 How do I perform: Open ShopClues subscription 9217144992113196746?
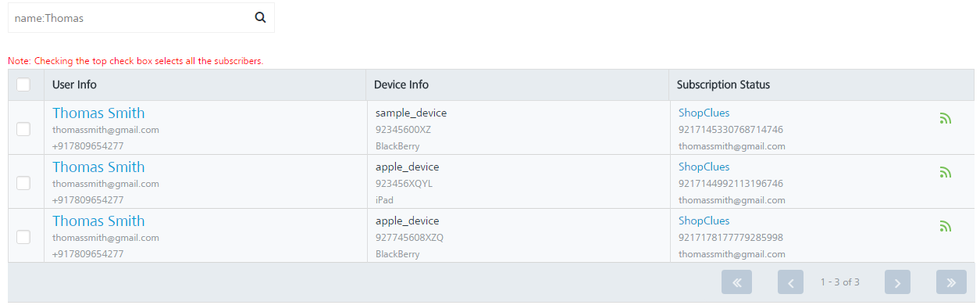coord(704,167)
